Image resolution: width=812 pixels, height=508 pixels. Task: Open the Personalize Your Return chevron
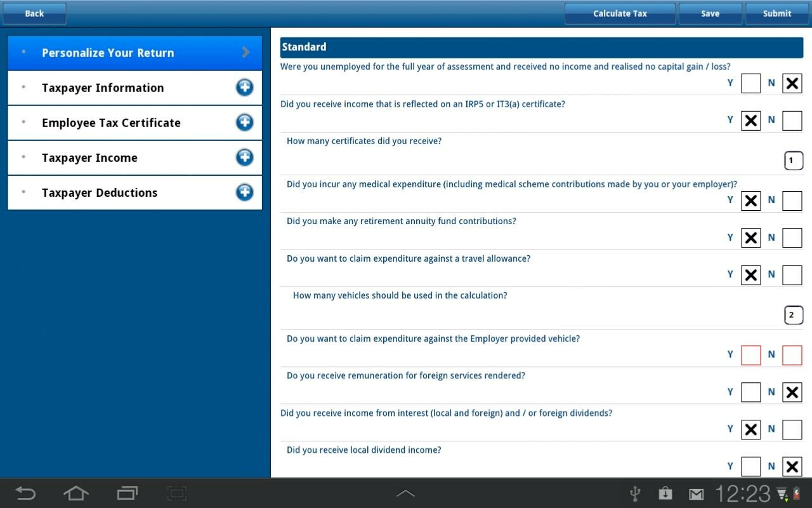click(x=246, y=53)
